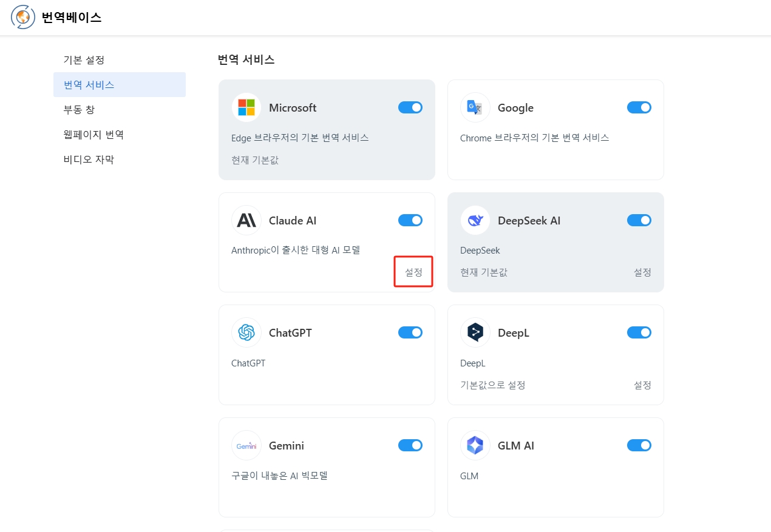Toggle the GLM AI service switch
This screenshot has height=532, width=771.
[x=639, y=445]
